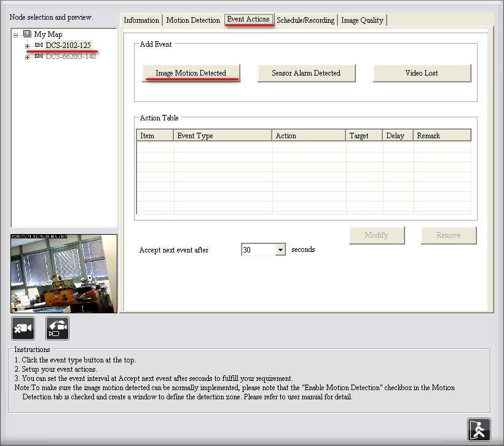
Task: Go to the Schedule/Recording tab
Action: [305, 20]
